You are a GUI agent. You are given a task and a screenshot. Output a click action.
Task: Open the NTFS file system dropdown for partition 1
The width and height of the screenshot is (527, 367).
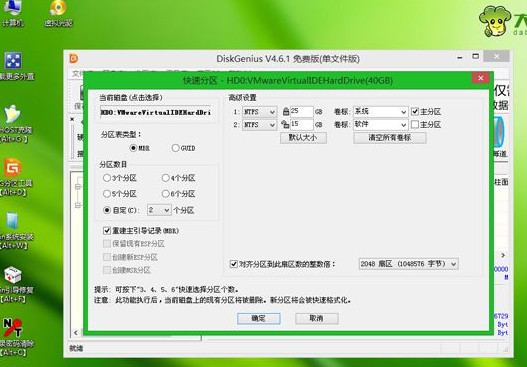pos(259,112)
